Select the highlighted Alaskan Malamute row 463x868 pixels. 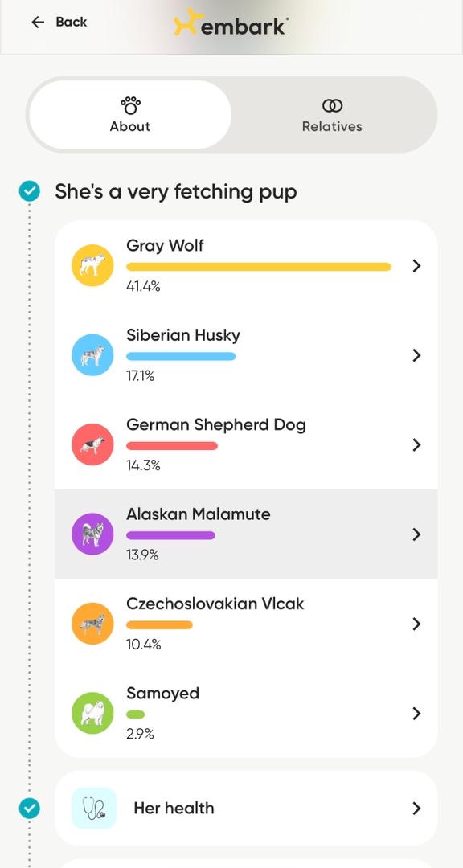(x=241, y=534)
